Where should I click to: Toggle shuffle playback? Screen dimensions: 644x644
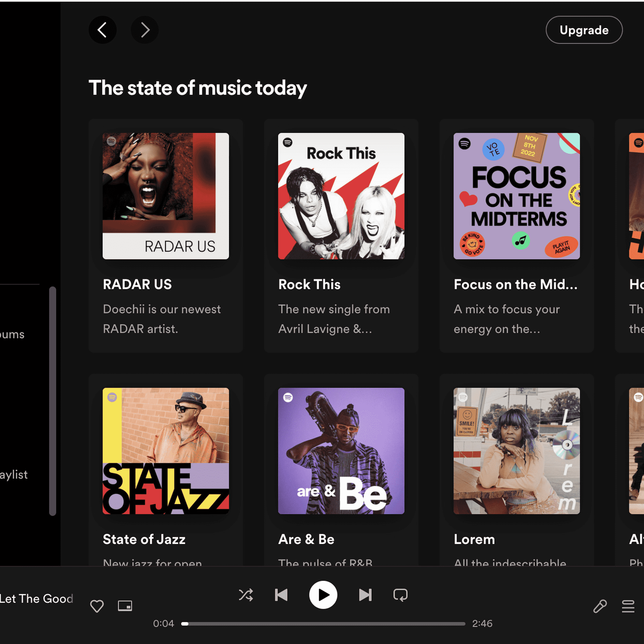pos(246,595)
